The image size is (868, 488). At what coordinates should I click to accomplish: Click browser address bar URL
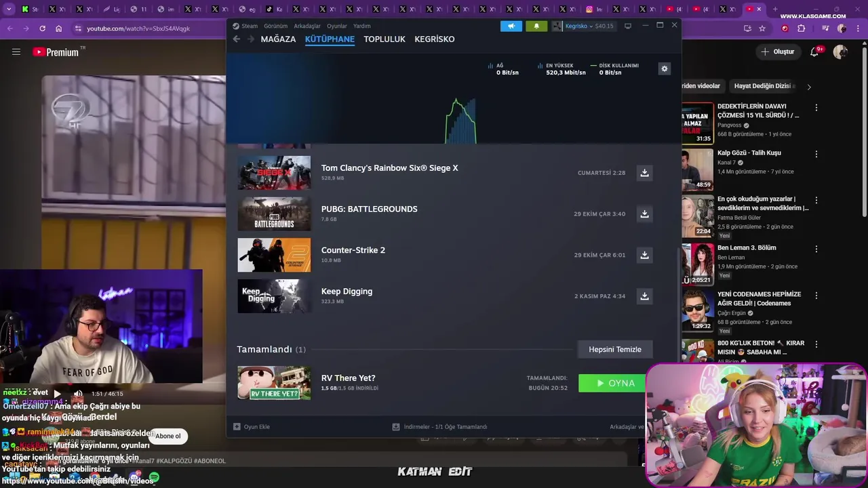click(x=138, y=28)
